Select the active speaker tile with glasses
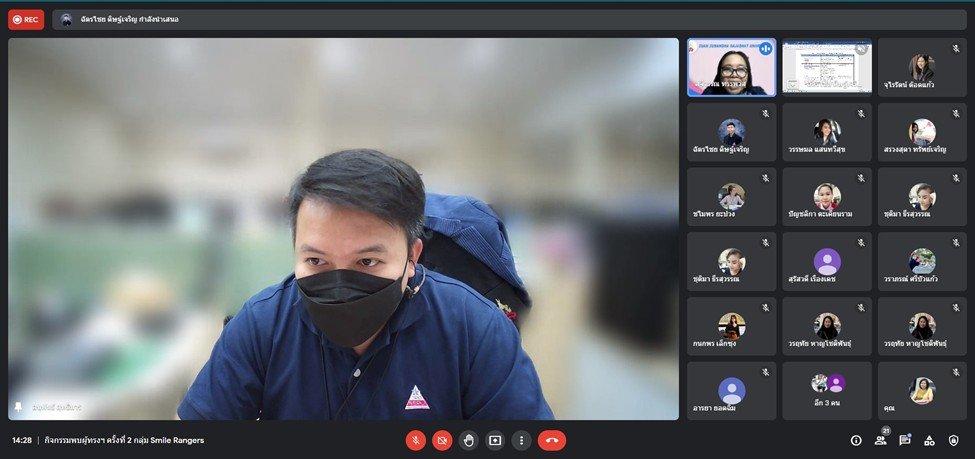Screen dimensions: 975x459 click(731, 67)
